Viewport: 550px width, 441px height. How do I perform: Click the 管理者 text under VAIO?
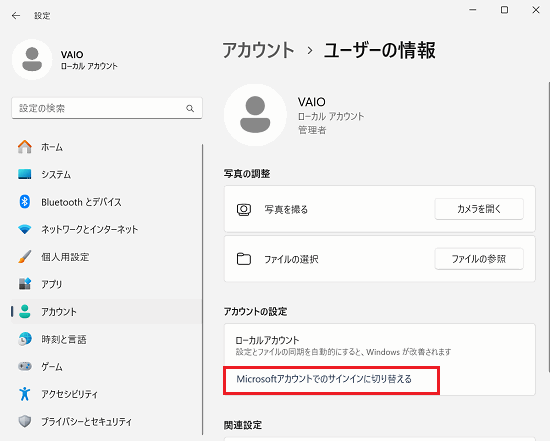tap(312, 130)
